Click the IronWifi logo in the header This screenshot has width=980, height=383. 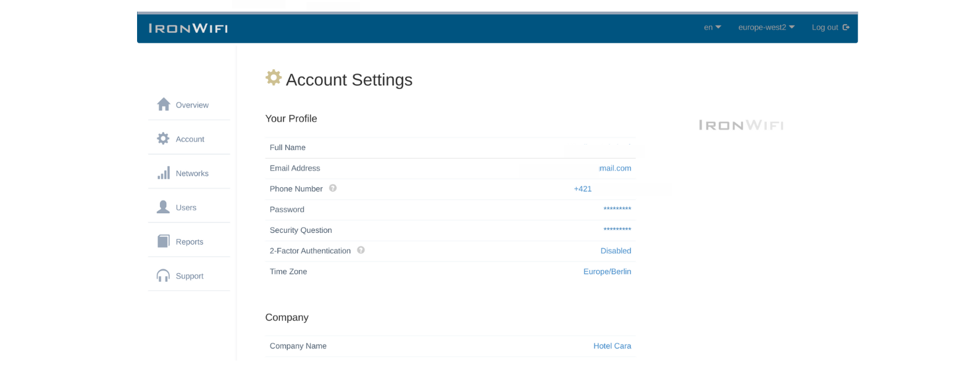click(x=188, y=28)
